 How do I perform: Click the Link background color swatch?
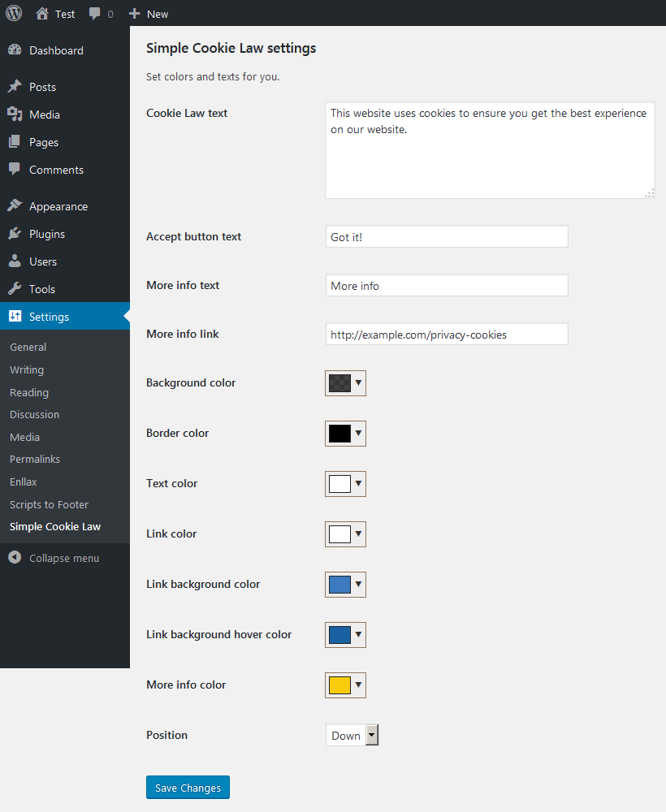[339, 584]
